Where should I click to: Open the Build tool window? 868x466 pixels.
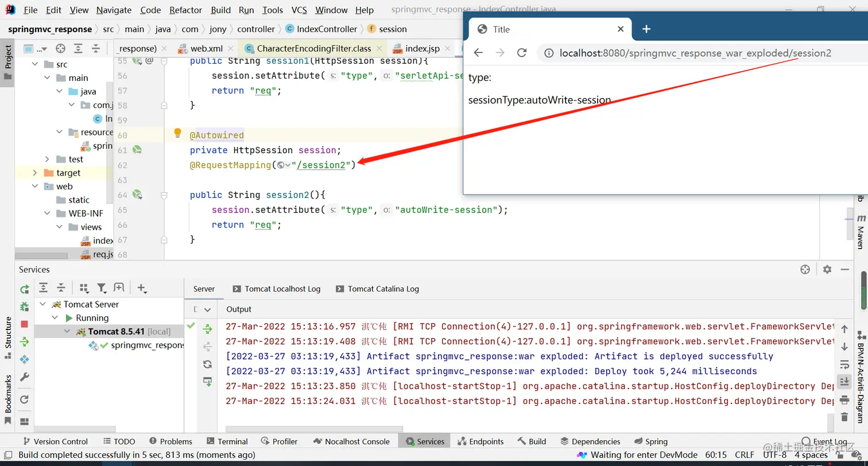point(532,441)
